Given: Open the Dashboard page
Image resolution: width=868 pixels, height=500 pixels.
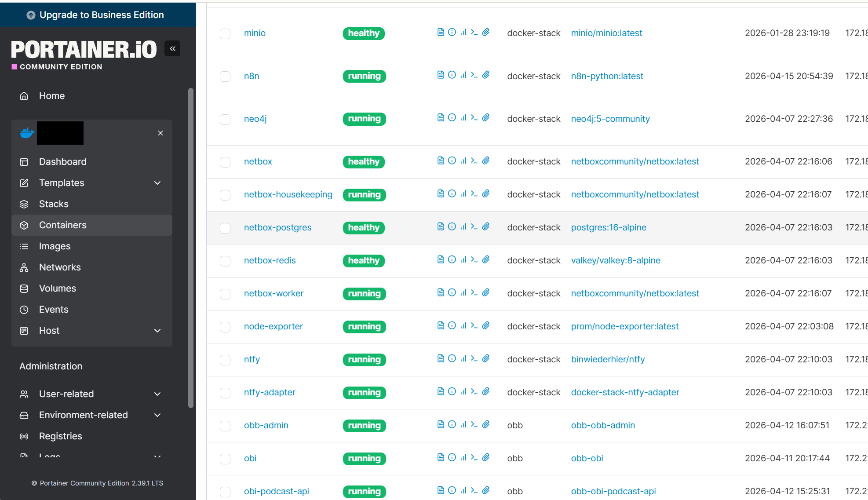Looking at the screenshot, I should point(92,162).
